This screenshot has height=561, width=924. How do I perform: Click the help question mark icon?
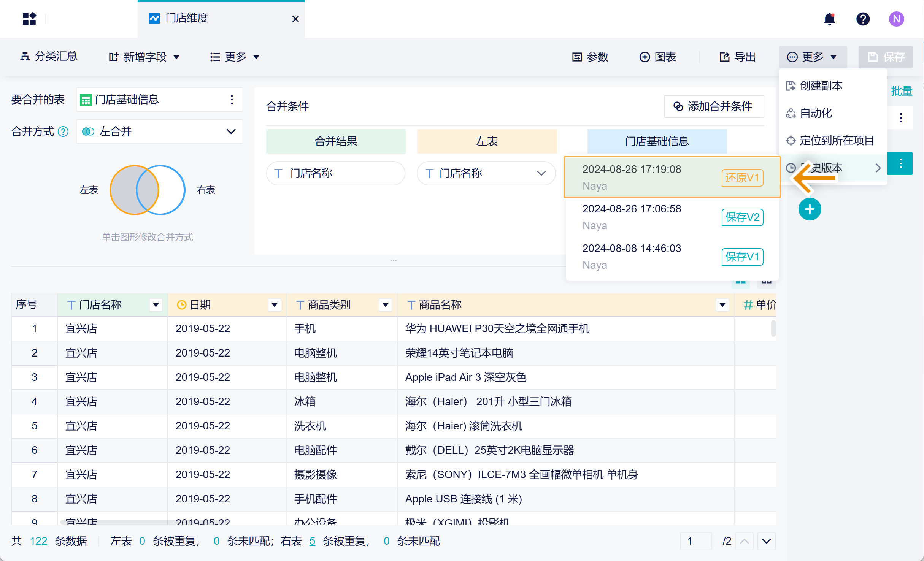coord(863,19)
